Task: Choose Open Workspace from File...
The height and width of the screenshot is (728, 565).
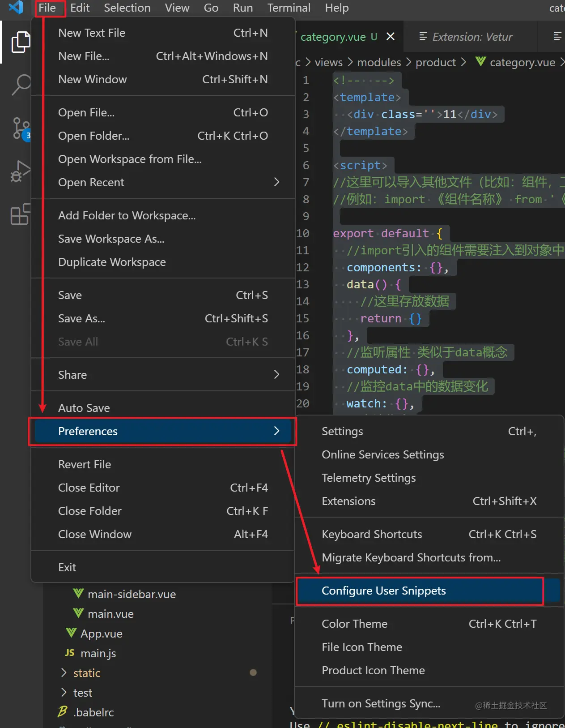Action: [163, 159]
